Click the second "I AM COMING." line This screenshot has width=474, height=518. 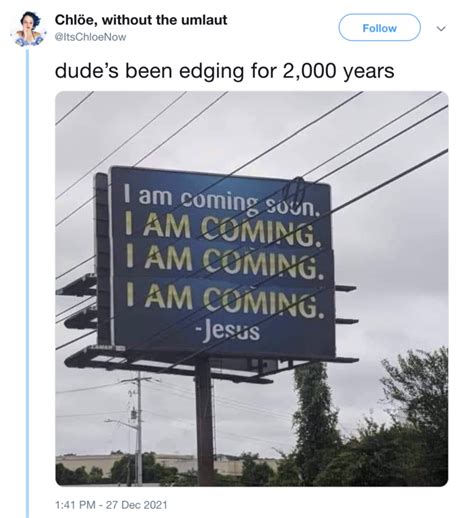point(224,263)
